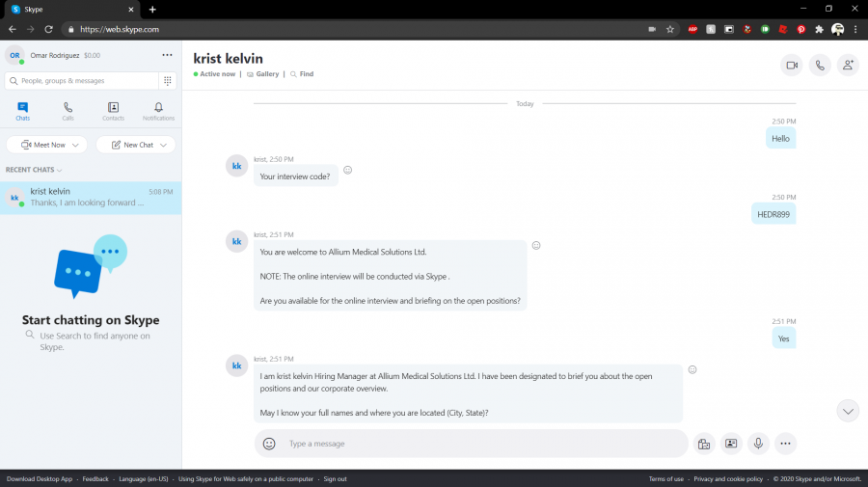Expand the New Chat dropdown
The width and height of the screenshot is (868, 487).
tap(165, 145)
